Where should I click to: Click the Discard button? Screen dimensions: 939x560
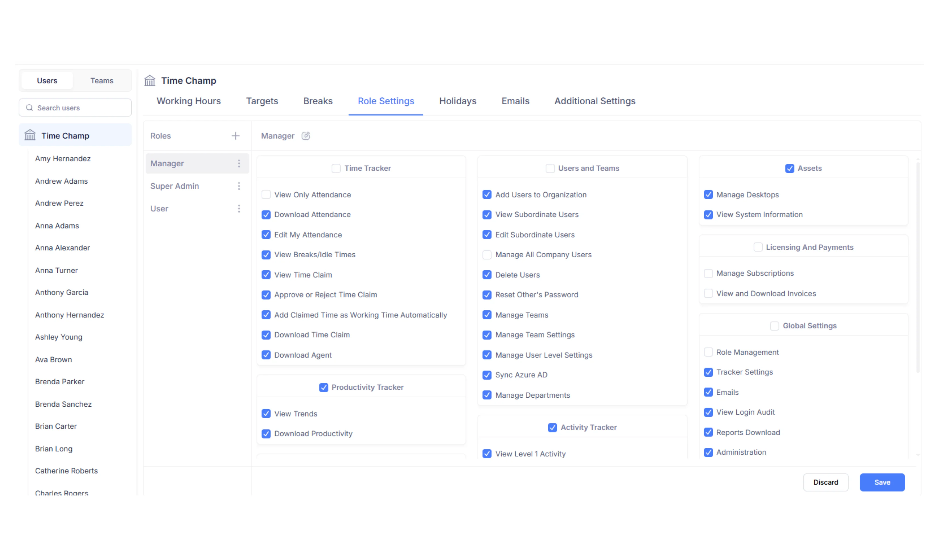point(825,482)
